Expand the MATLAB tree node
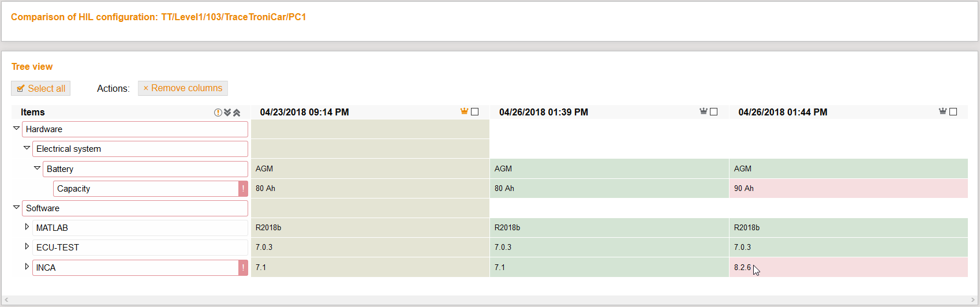The height and width of the screenshot is (307, 980). 27,227
